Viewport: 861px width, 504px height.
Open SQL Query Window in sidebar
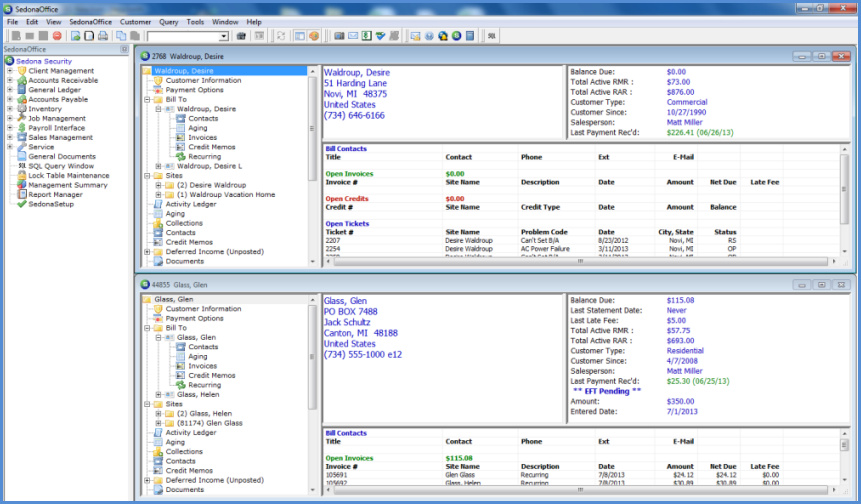pyautogui.click(x=61, y=166)
